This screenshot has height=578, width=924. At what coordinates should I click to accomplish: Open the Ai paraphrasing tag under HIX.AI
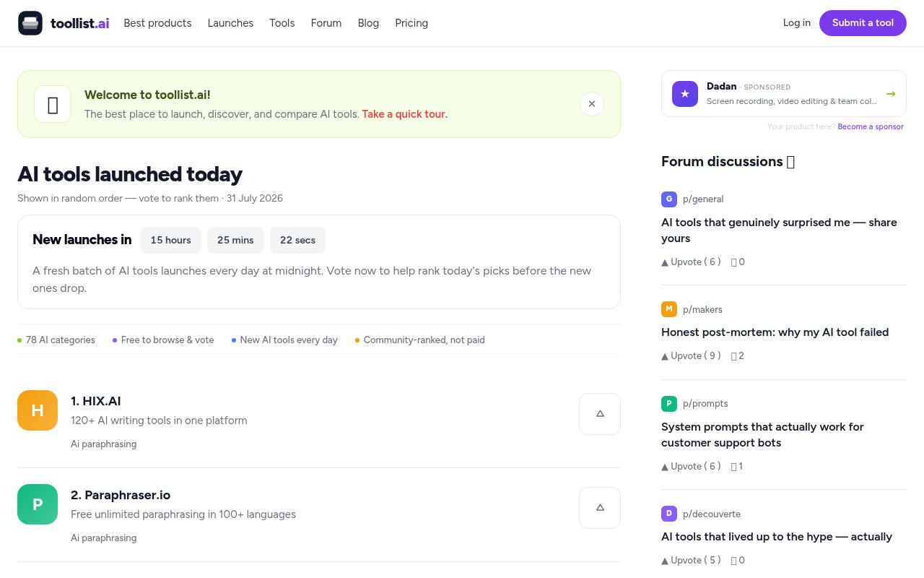point(103,444)
